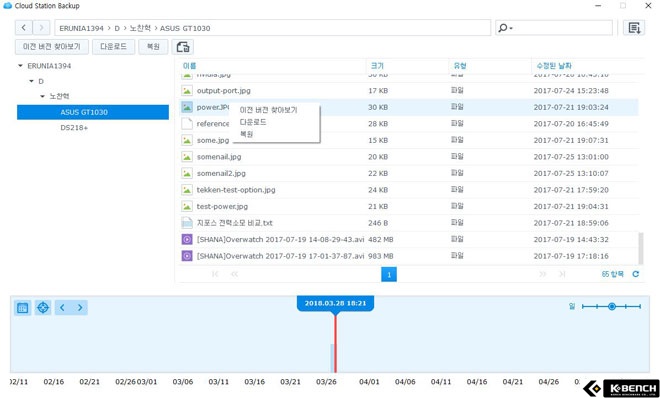Click the 이전 버전 찾아보기 toolbar button
This screenshot has height=398, width=660.
[x=52, y=47]
